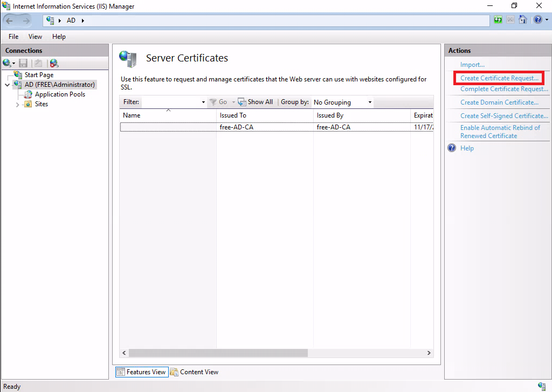Click the horizontal scrollbar left arrow
Viewport: 552px width, 392px height.
[124, 353]
